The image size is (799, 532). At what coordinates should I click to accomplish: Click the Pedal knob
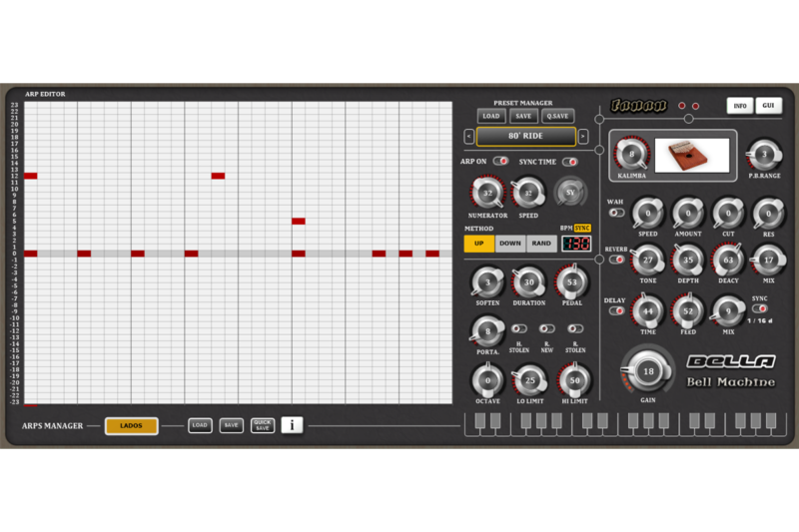pos(571,282)
